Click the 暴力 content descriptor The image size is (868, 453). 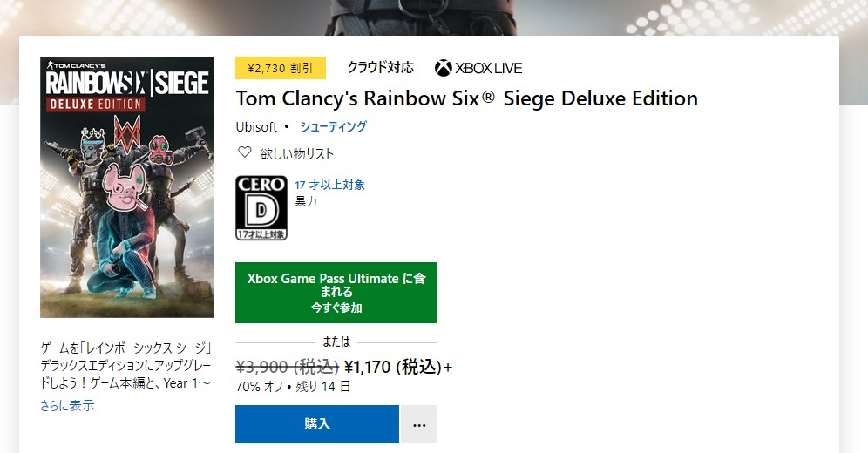[x=306, y=201]
